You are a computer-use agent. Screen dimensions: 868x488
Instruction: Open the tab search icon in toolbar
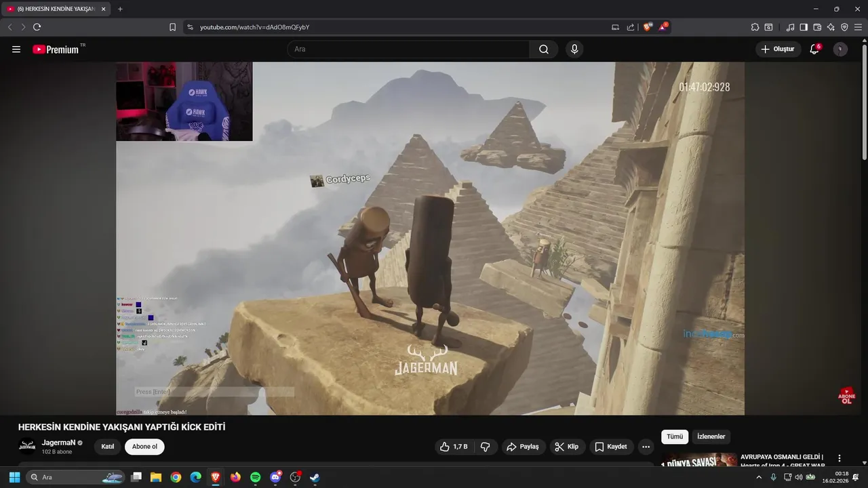point(768,27)
